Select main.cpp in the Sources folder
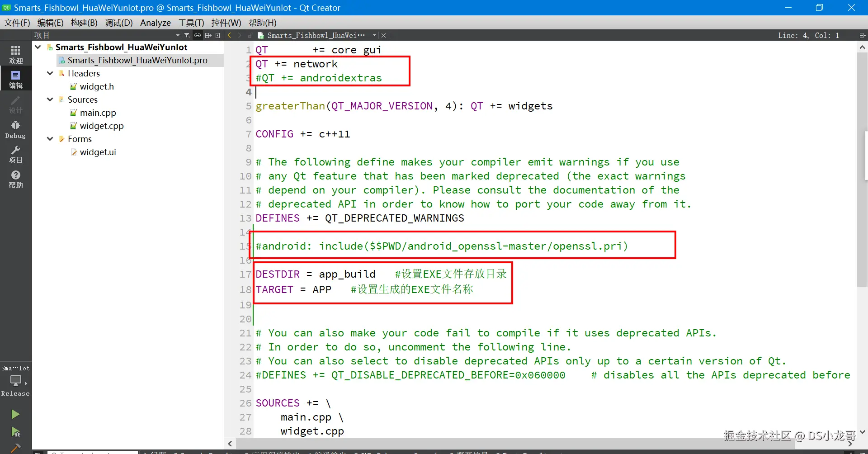 98,113
